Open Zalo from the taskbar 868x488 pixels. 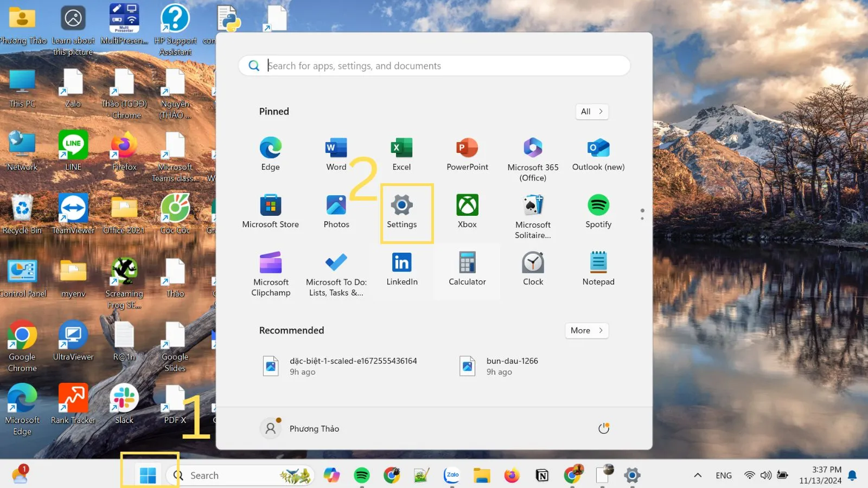[452, 475]
